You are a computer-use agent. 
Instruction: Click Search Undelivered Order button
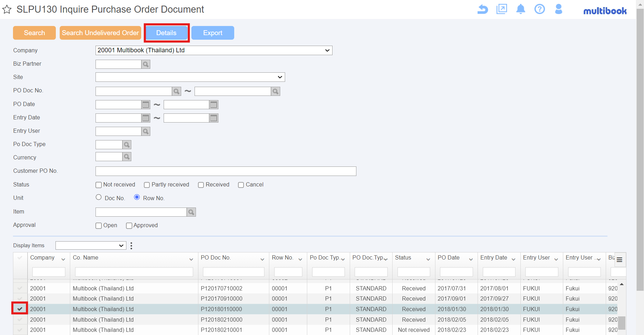pyautogui.click(x=100, y=33)
